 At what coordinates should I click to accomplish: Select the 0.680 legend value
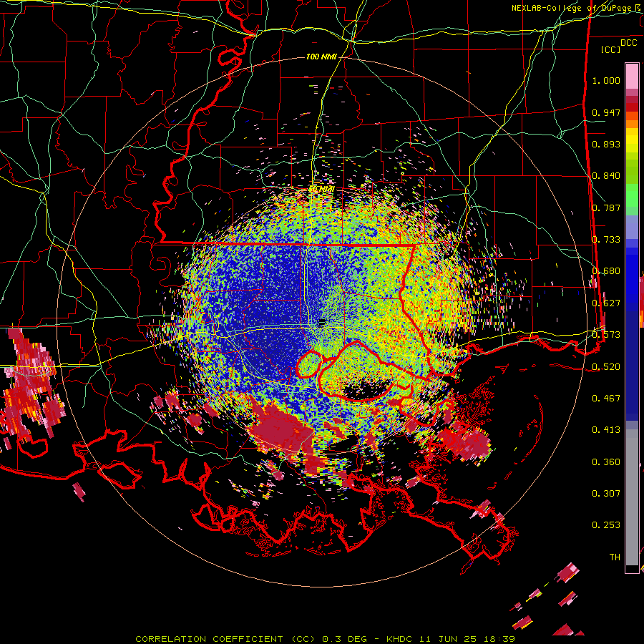(x=606, y=271)
